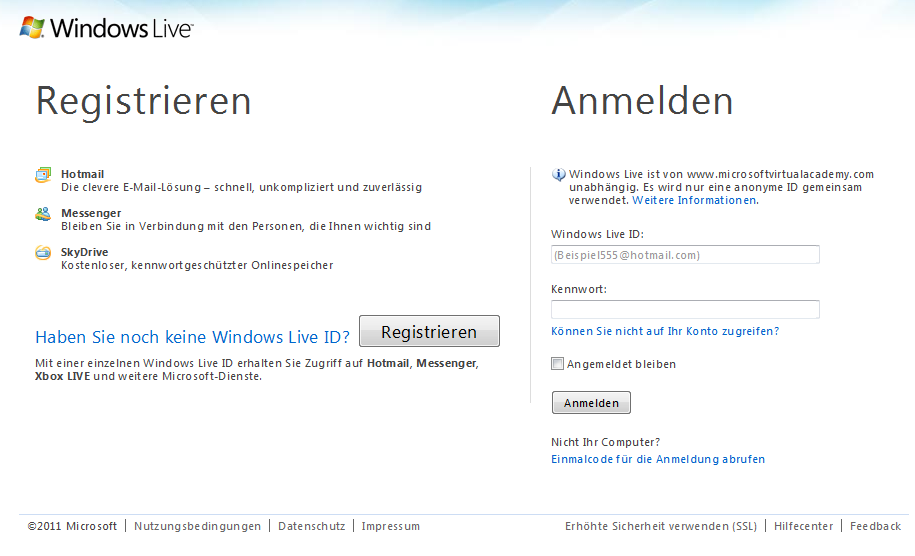Click 'Kostenloser, kennwortgeschützter Onlinespeicher' description
Image resolution: width=915 pixels, height=556 pixels.
(197, 265)
